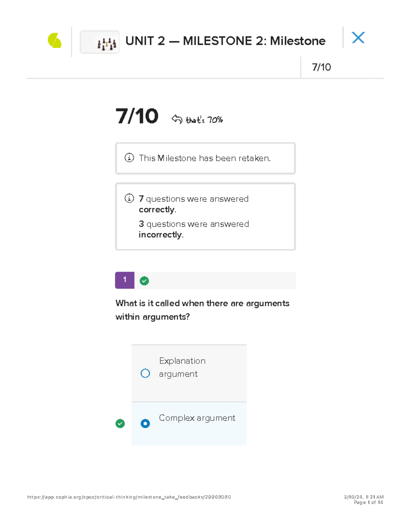Viewport: 411px width, 532px height.
Task: Click the green Sophia logo icon
Action: (54, 41)
